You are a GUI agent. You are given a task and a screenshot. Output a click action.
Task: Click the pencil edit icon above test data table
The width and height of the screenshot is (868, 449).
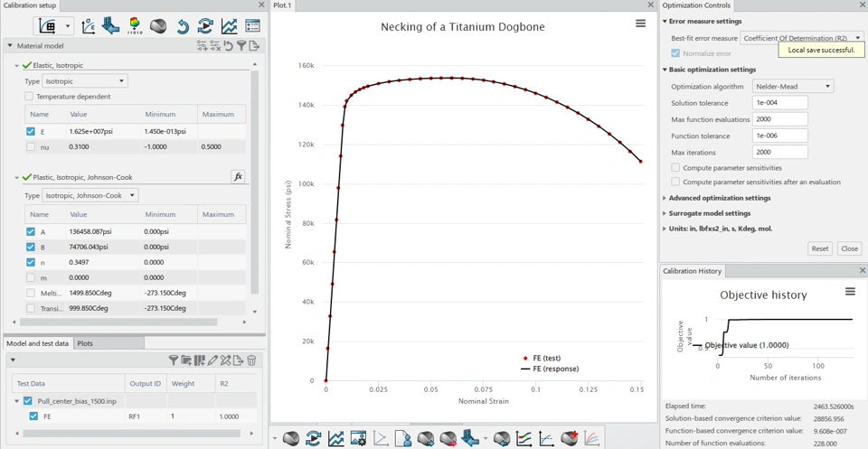212,360
